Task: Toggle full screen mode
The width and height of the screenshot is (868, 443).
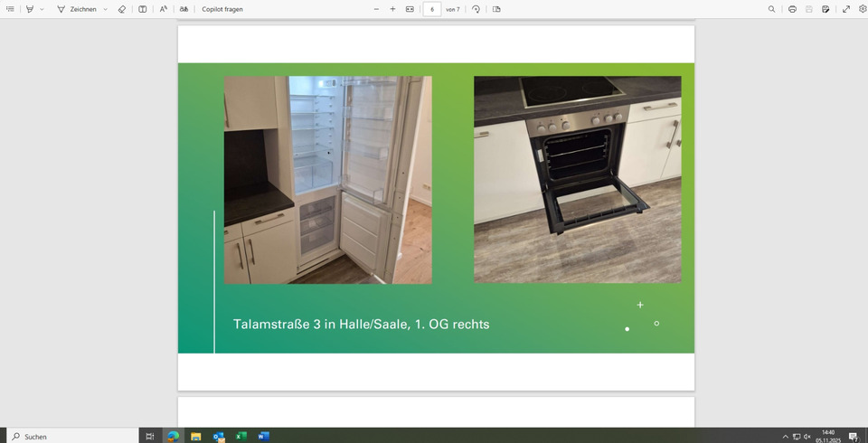Action: click(x=846, y=9)
